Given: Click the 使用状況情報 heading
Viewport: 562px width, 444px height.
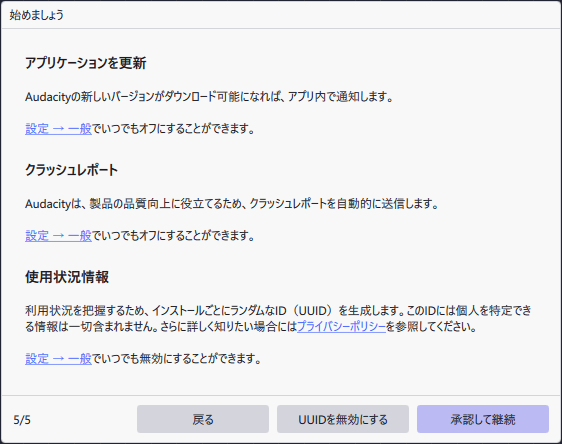Looking at the screenshot, I should click(x=67, y=277).
